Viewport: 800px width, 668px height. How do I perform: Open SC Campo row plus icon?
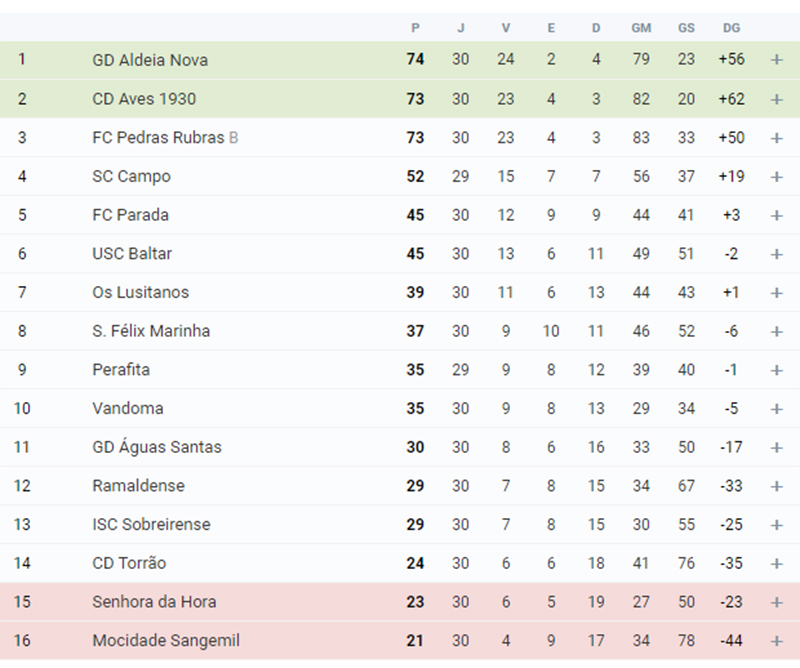776,177
